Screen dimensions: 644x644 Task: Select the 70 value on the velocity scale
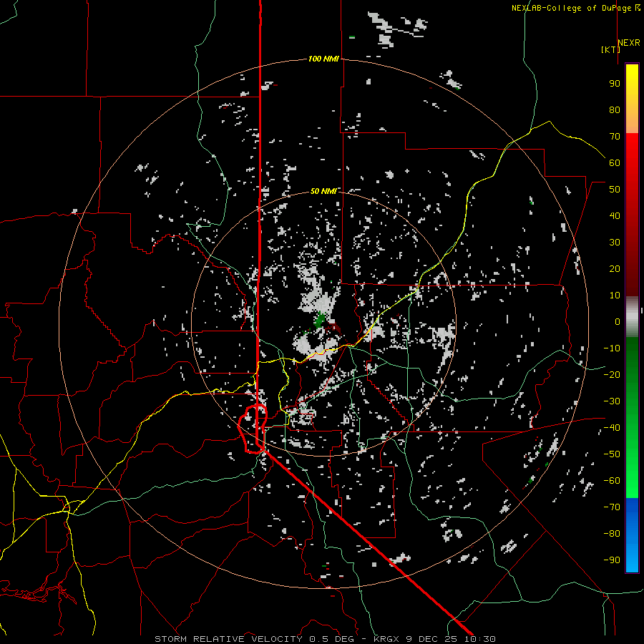tap(615, 137)
